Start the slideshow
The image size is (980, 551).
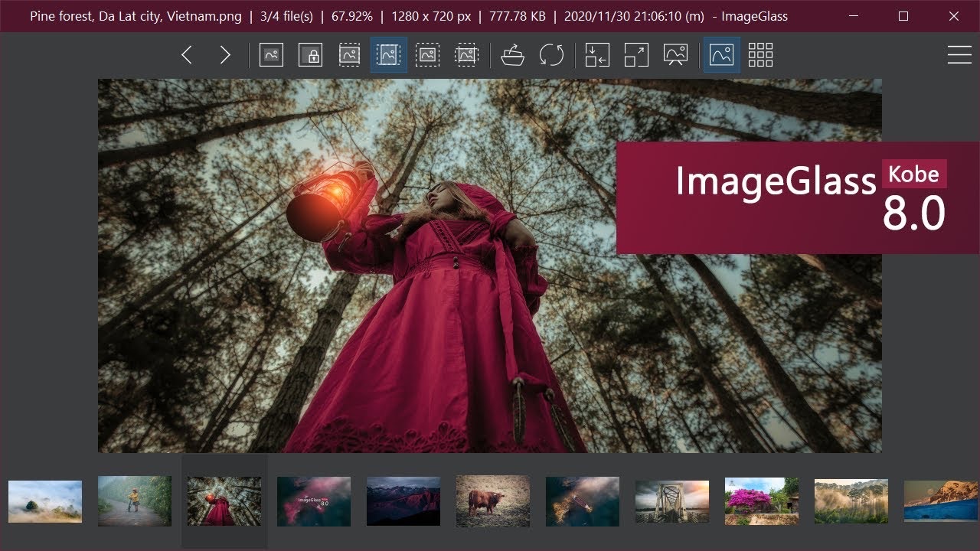pyautogui.click(x=675, y=55)
